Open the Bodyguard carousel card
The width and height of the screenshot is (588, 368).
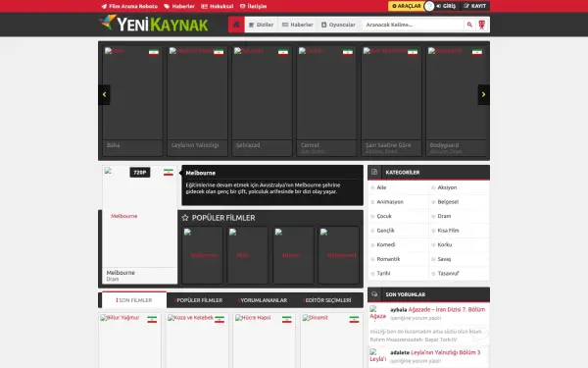click(456, 101)
